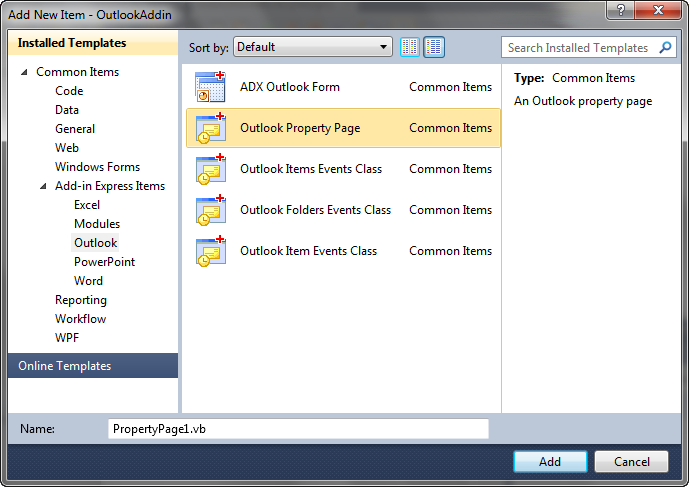Select the Workflow category
Screen dimensions: 689x487
click(80, 319)
